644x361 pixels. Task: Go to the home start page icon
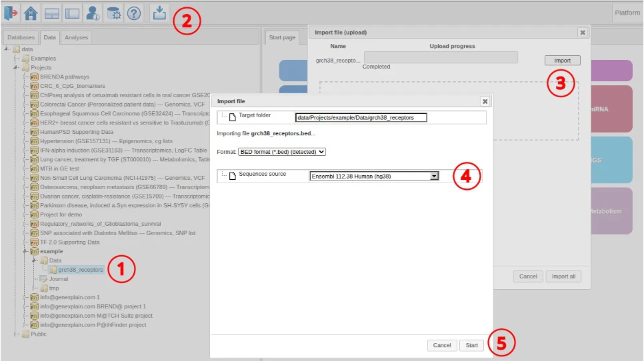coord(31,13)
